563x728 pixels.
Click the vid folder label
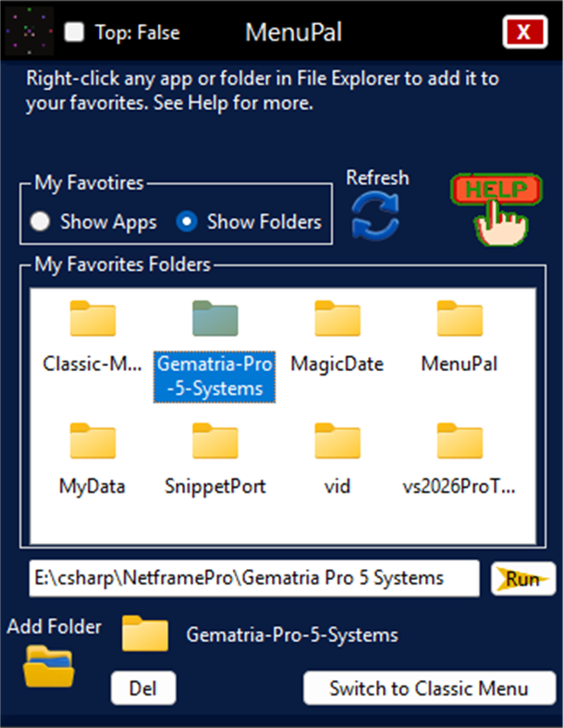pos(337,487)
